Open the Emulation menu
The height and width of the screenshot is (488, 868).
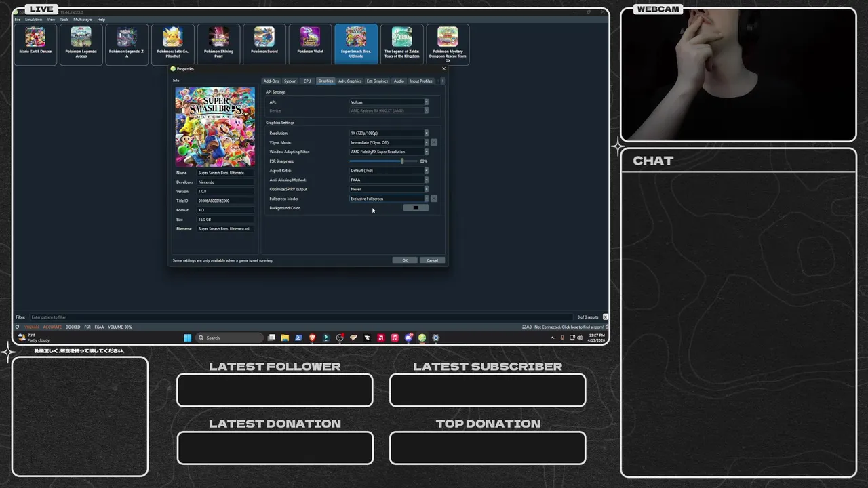pos(34,20)
